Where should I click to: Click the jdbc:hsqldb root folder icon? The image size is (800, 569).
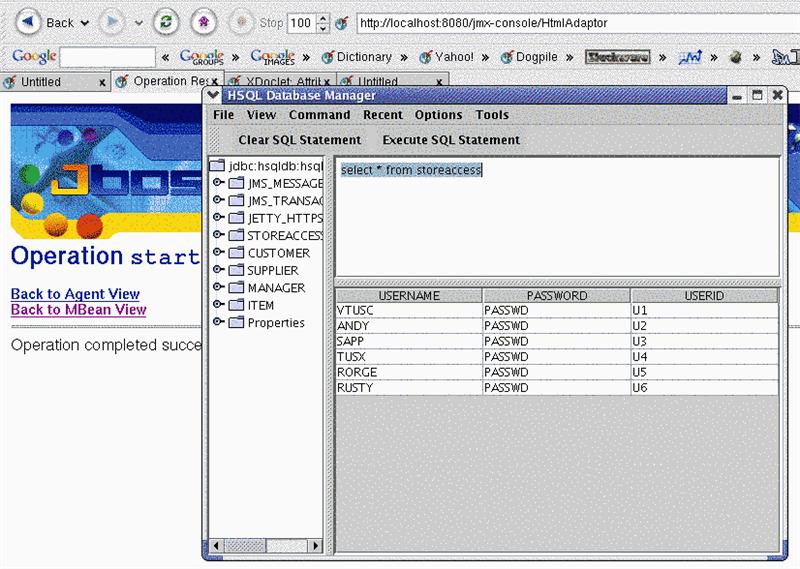[217, 166]
